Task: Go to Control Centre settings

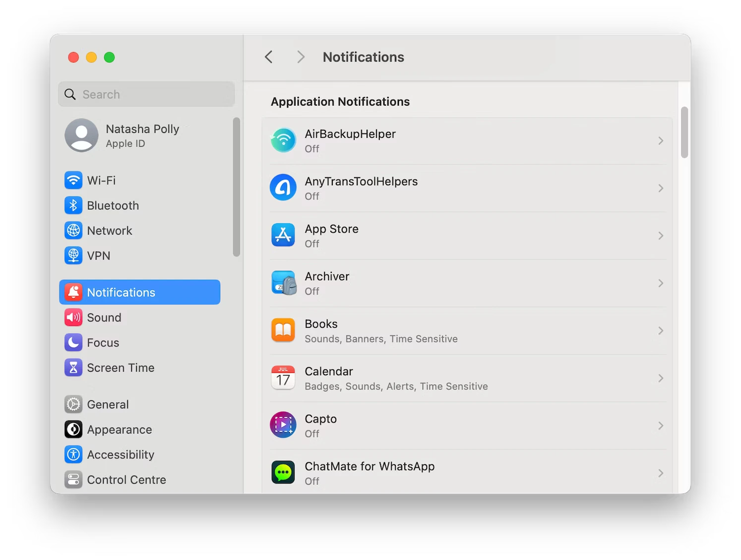Action: click(x=126, y=480)
